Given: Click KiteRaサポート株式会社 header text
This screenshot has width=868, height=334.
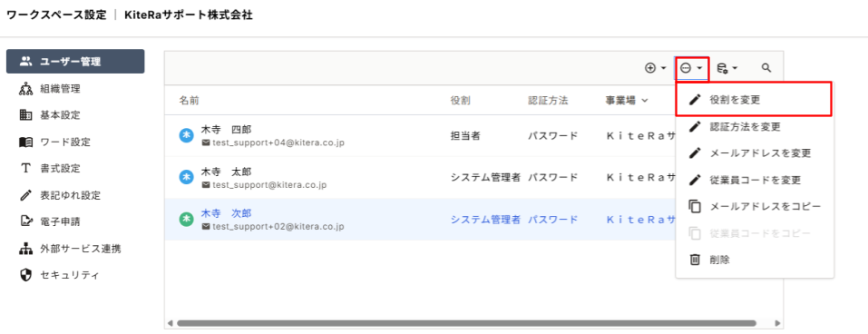Looking at the screenshot, I should coord(189,15).
